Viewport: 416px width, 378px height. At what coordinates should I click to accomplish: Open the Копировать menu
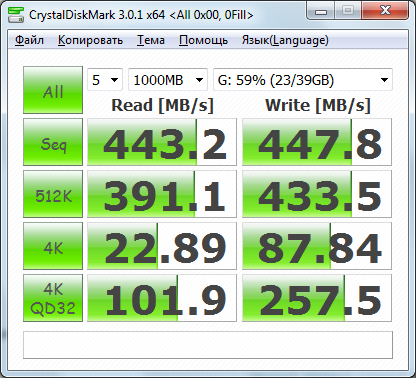tap(90, 40)
